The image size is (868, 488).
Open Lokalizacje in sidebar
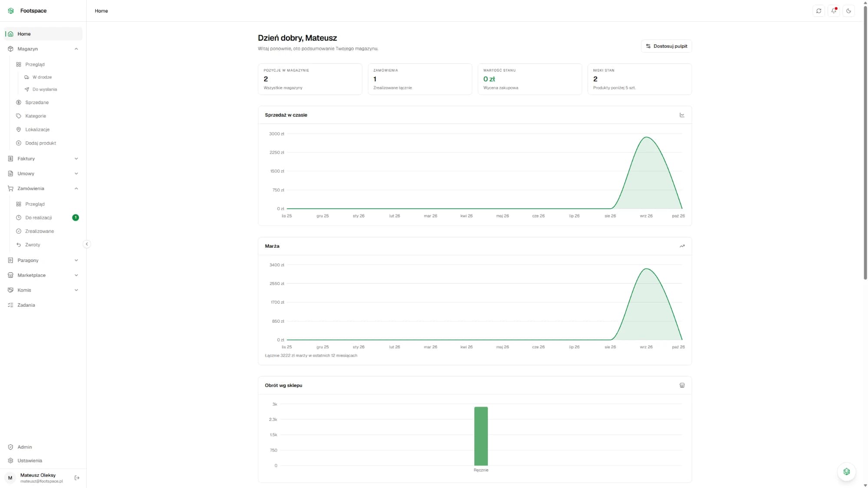pyautogui.click(x=47, y=129)
